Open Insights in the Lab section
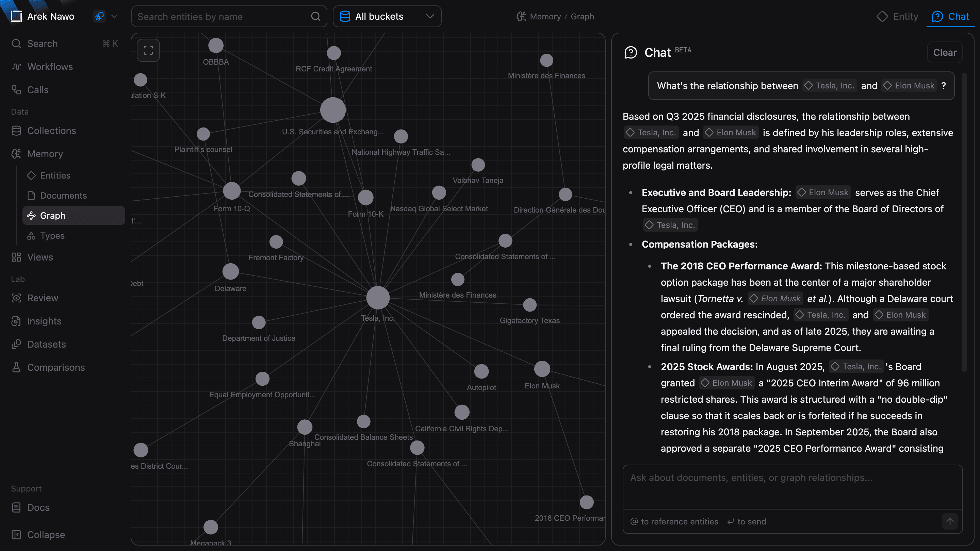The height and width of the screenshot is (551, 980). point(65,321)
